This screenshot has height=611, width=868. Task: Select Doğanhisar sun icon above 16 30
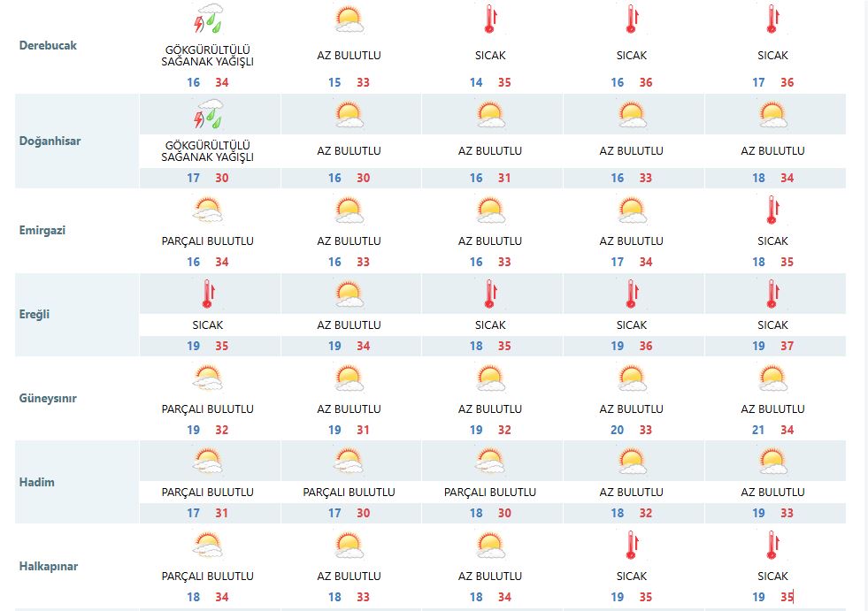tap(349, 115)
